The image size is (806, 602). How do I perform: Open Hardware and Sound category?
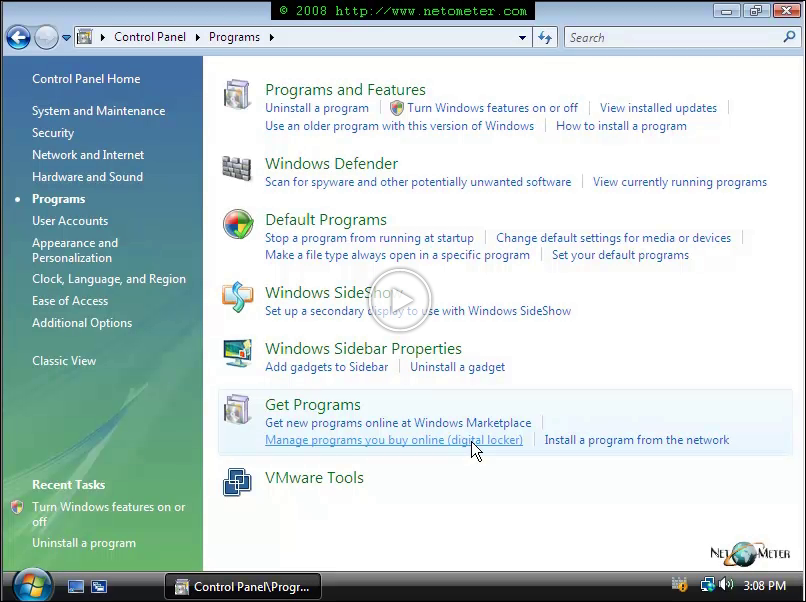[x=87, y=177]
